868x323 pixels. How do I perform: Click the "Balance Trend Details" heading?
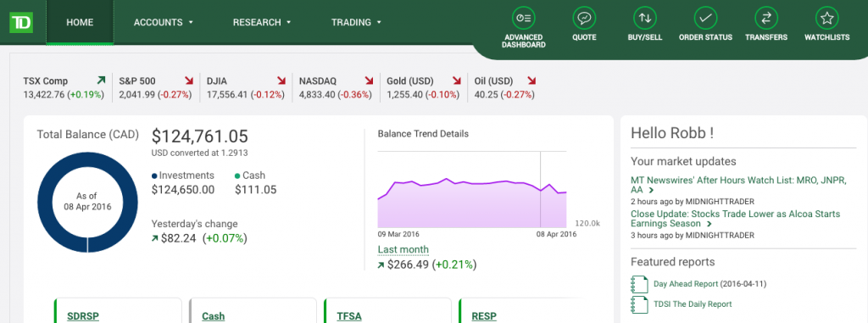pyautogui.click(x=423, y=134)
